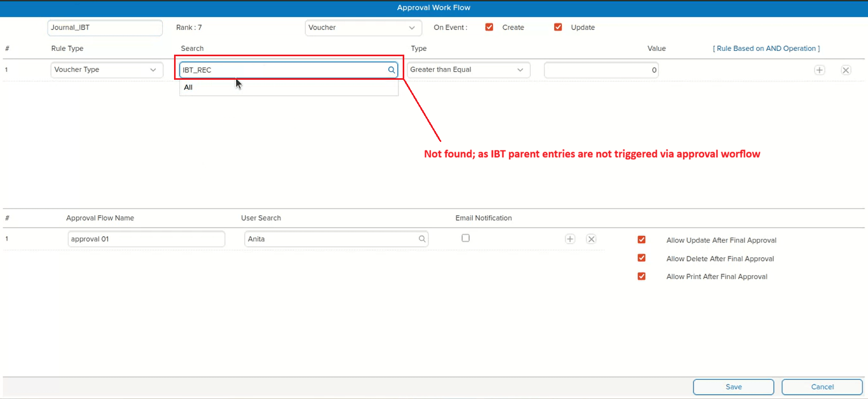Click Rule Based on AND Operation link

coord(766,48)
